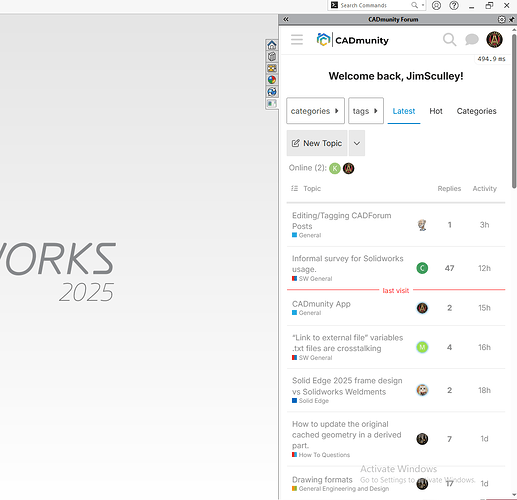The height and width of the screenshot is (500, 517).
Task: Open the chat bubble icon in forum header
Action: pos(472,40)
